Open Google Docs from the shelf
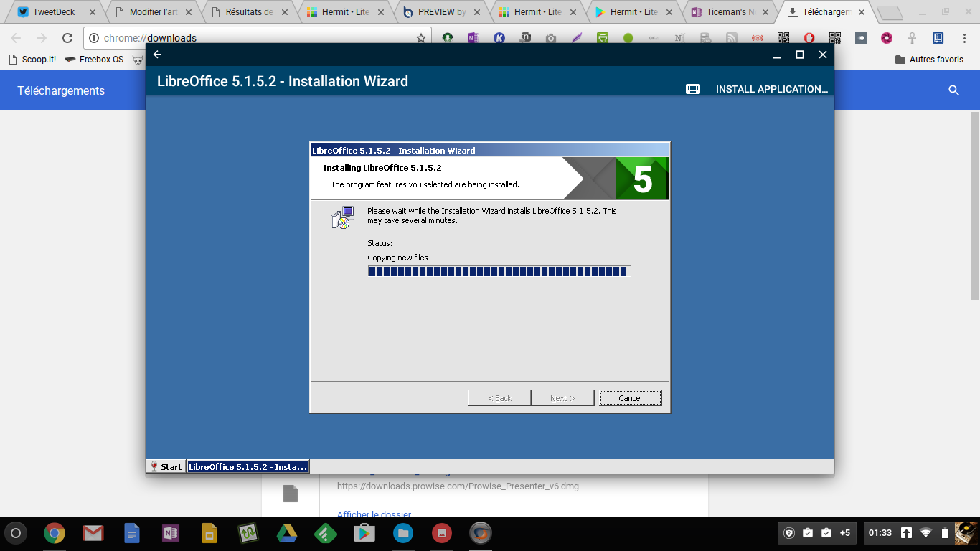 (x=132, y=533)
